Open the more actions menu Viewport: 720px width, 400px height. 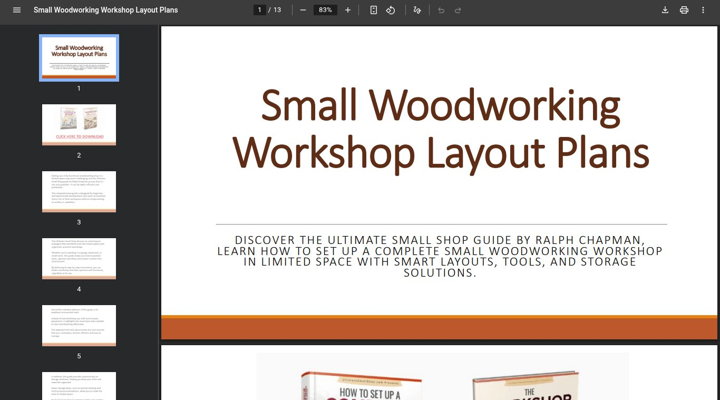click(703, 10)
